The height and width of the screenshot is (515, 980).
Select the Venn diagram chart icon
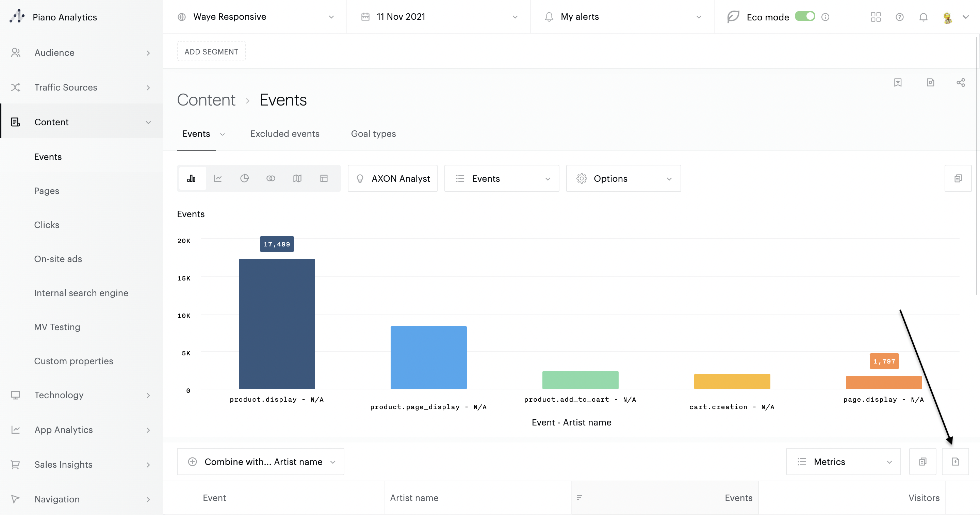271,178
